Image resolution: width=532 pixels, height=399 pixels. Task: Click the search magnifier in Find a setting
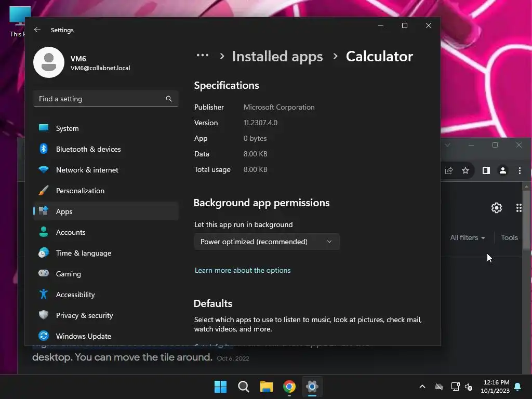point(169,99)
